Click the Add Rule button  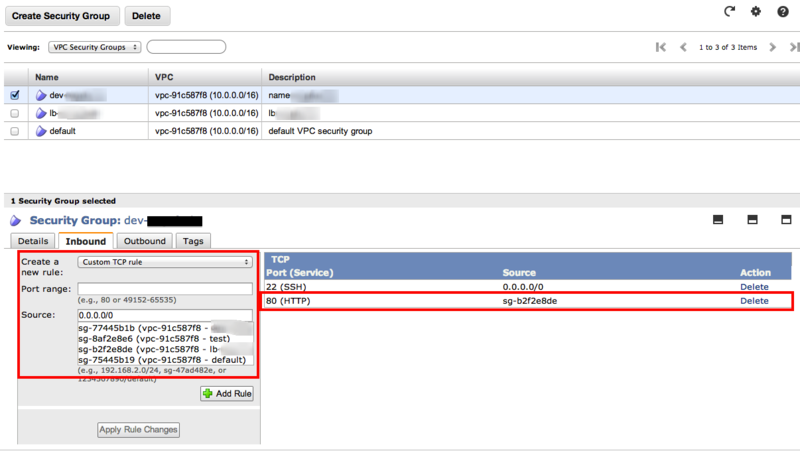(x=227, y=393)
